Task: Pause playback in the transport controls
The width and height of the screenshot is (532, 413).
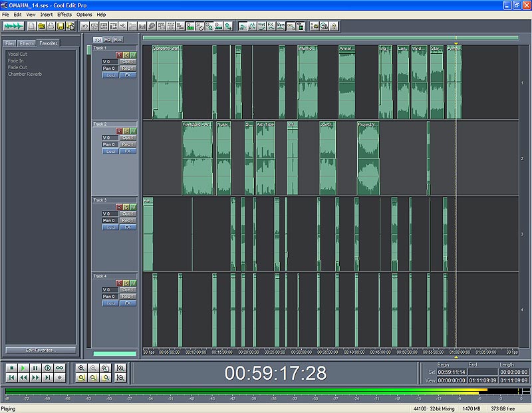Action: (x=35, y=368)
